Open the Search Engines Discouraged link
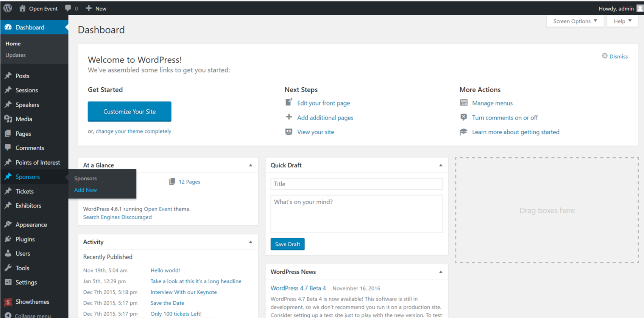 tap(117, 217)
